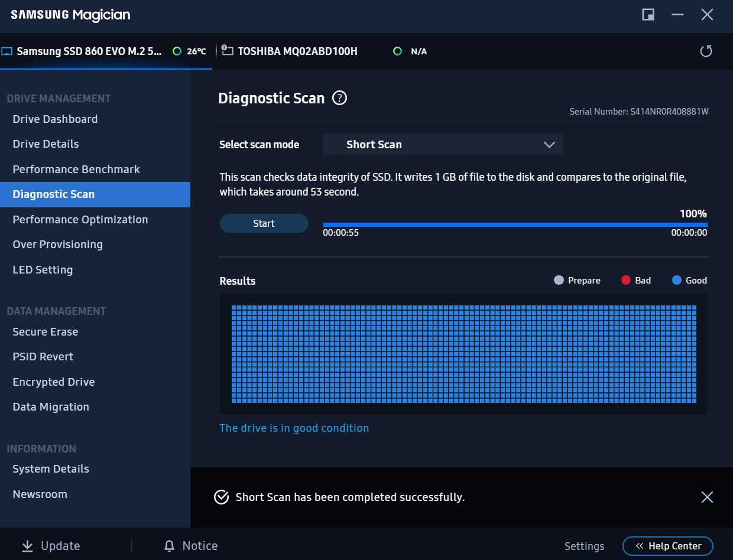Switch to Samsung SSD 860 EVO tab
This screenshot has height=560, width=733.
pos(106,51)
